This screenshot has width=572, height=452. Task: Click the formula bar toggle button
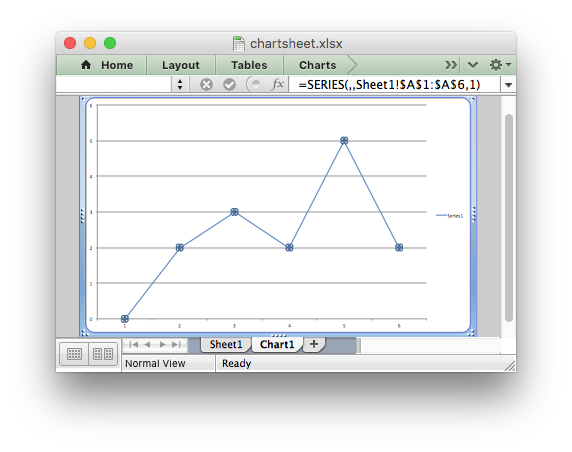click(254, 84)
